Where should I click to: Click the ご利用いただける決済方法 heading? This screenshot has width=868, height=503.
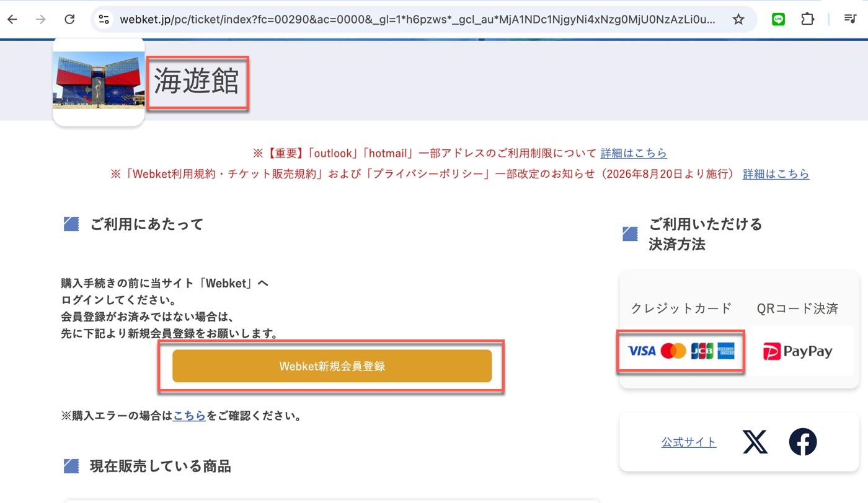pos(706,234)
